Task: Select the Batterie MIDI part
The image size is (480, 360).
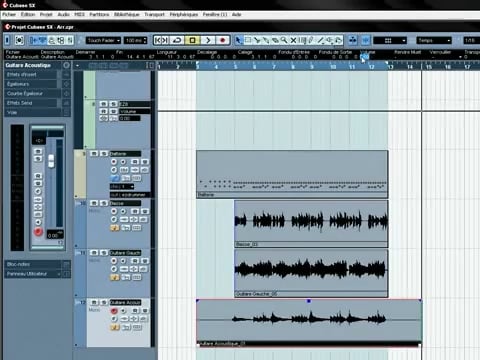Action: click(292, 174)
